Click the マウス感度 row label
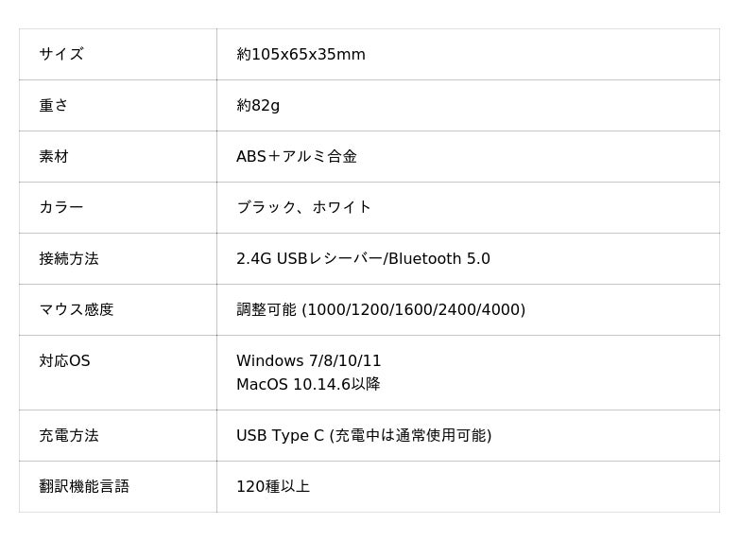The height and width of the screenshot is (541, 756). (x=77, y=309)
